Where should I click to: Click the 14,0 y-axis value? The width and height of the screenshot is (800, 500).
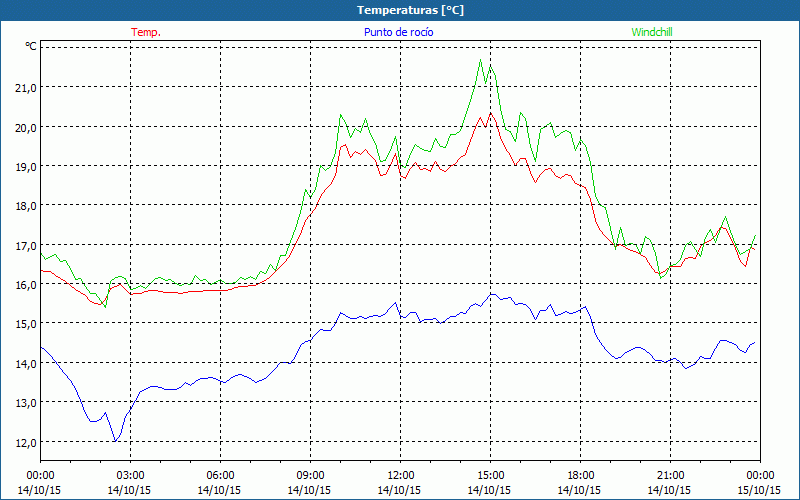click(26, 364)
